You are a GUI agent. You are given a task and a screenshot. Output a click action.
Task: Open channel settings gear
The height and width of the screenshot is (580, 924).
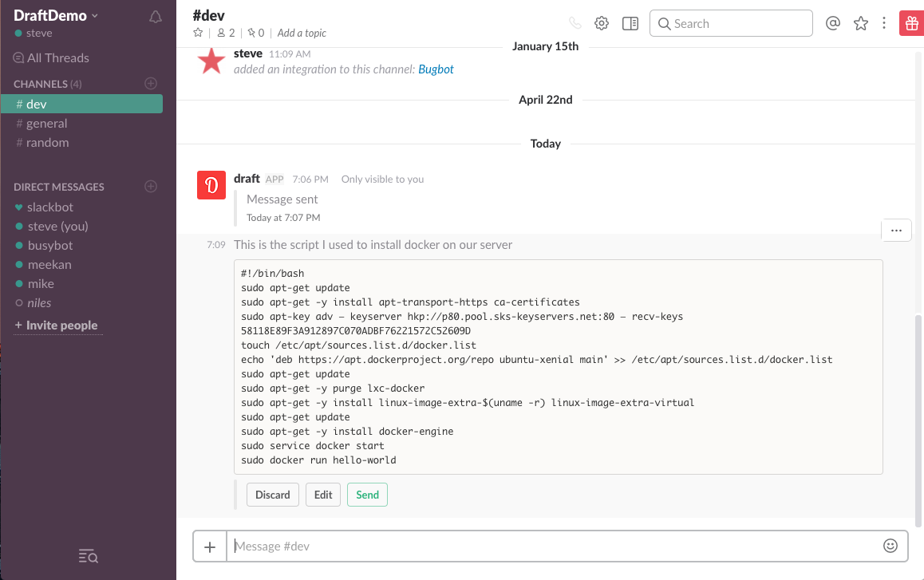pyautogui.click(x=602, y=24)
